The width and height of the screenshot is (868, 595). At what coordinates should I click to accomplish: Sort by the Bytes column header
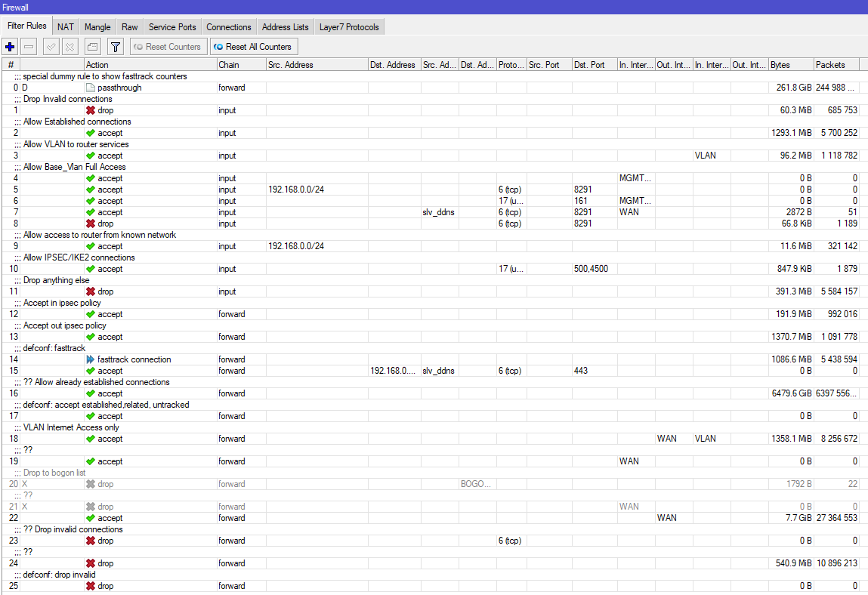[x=791, y=65]
